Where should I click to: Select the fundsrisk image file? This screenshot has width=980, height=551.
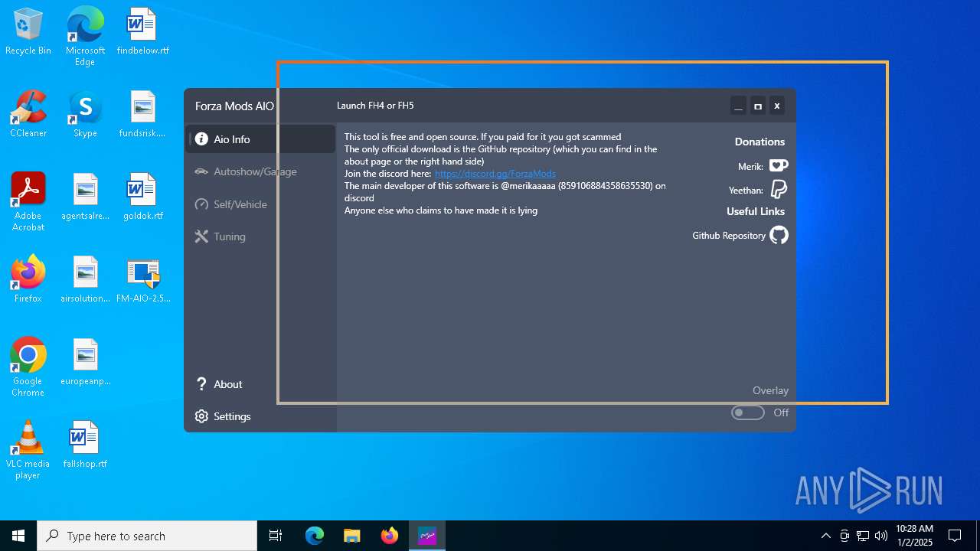click(x=143, y=114)
